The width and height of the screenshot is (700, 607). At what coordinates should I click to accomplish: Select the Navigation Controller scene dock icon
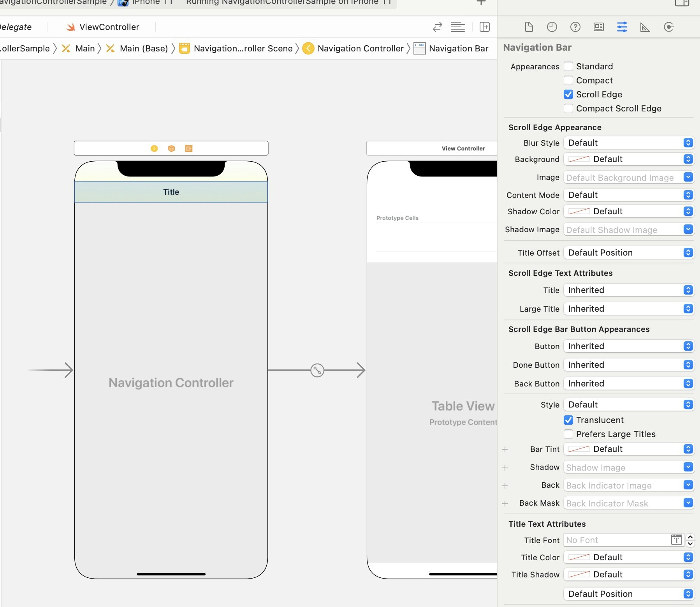coord(155,148)
